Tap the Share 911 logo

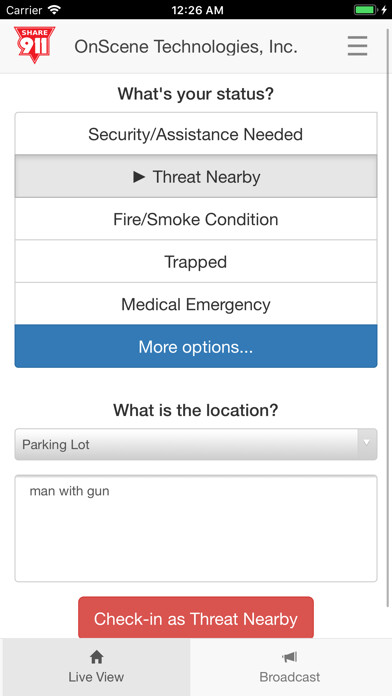(34, 44)
